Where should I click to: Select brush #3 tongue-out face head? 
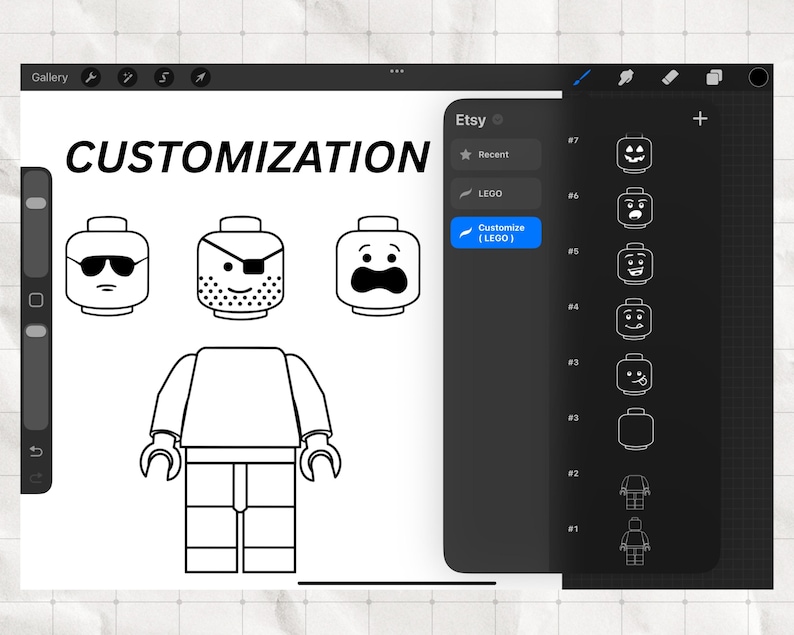634,375
